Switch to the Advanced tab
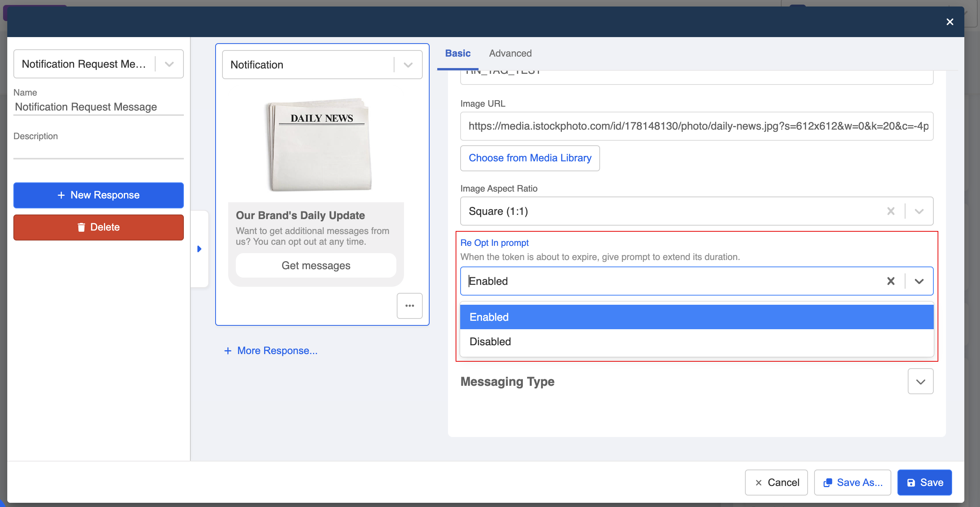Image resolution: width=980 pixels, height=507 pixels. 510,53
